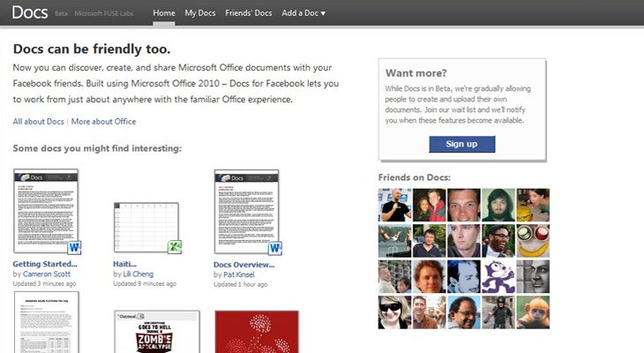Click the Word icon on Getting Started doc
The height and width of the screenshot is (353, 644).
pyautogui.click(x=74, y=248)
